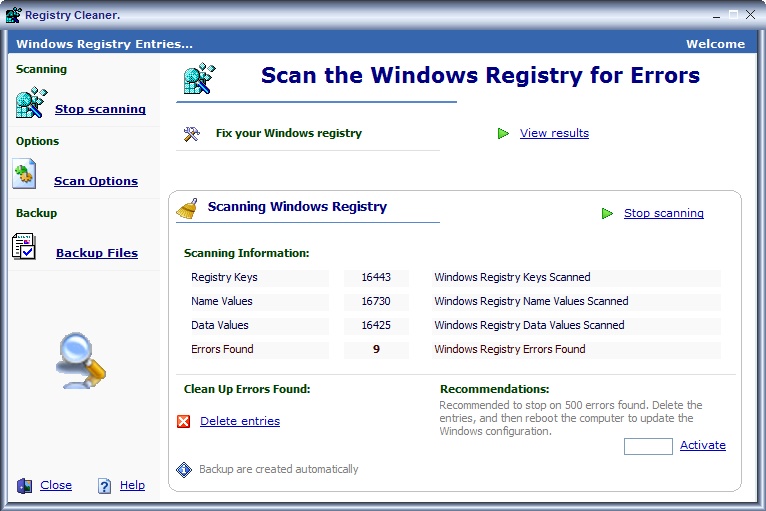Click the green arrow beside panel Stop scanning

(607, 213)
